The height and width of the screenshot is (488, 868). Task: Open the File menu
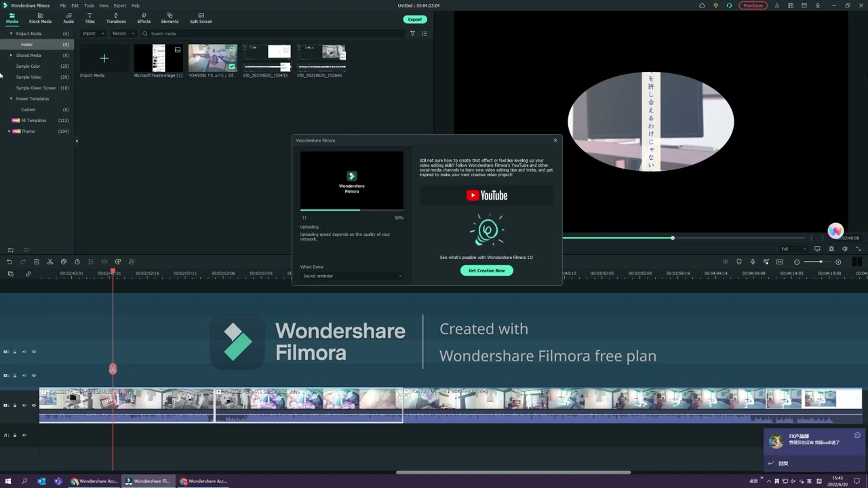click(63, 5)
